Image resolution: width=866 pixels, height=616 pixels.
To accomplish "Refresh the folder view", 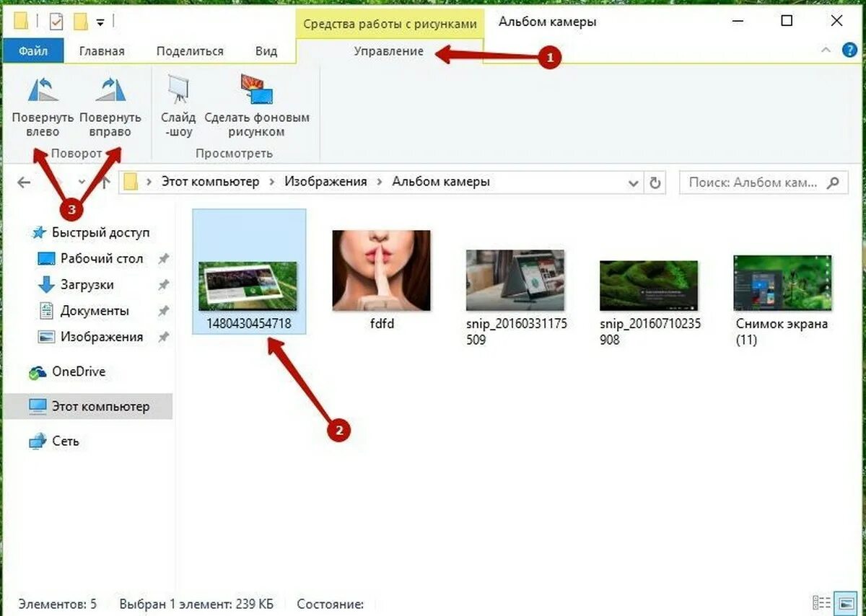I will point(655,182).
